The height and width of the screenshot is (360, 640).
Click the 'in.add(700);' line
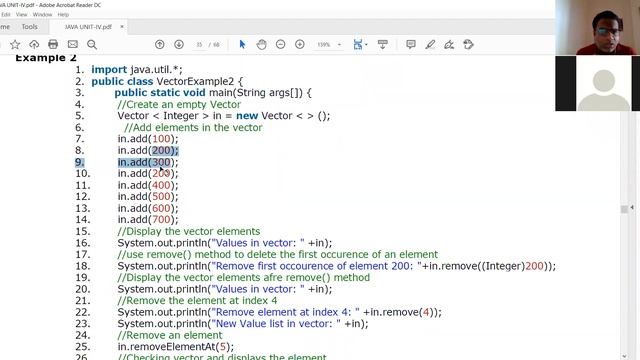[148, 220]
